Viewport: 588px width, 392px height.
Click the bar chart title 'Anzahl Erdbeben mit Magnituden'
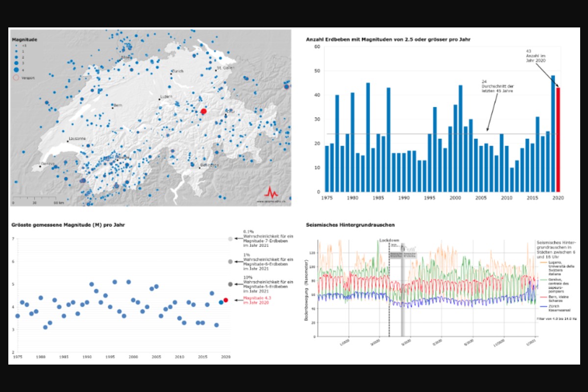(x=389, y=39)
